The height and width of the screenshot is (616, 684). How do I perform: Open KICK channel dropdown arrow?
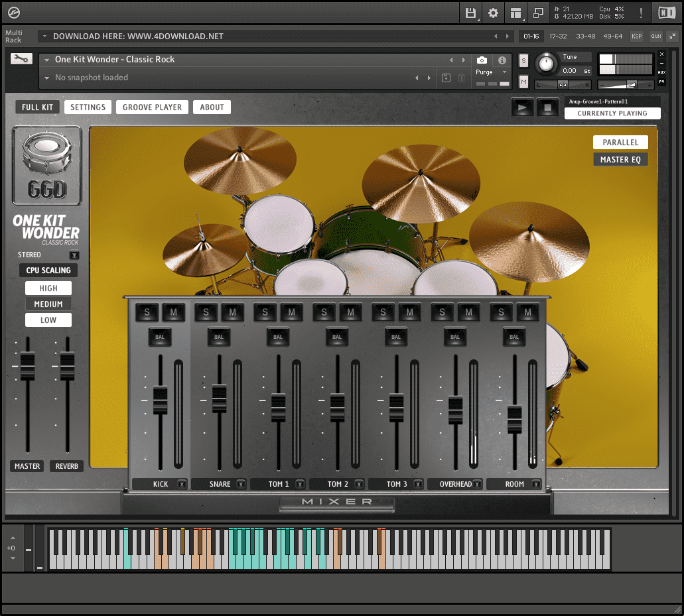(x=182, y=484)
